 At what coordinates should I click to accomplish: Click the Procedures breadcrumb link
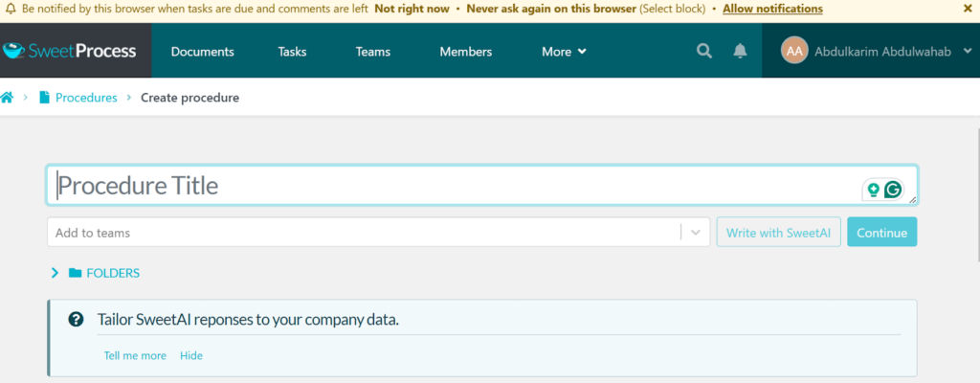pos(86,98)
